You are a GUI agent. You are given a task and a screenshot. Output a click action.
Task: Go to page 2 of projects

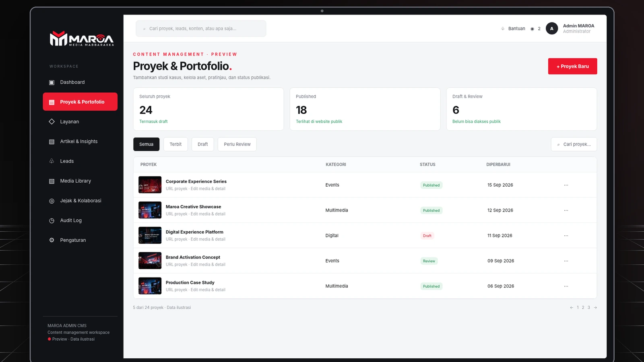[583, 308]
